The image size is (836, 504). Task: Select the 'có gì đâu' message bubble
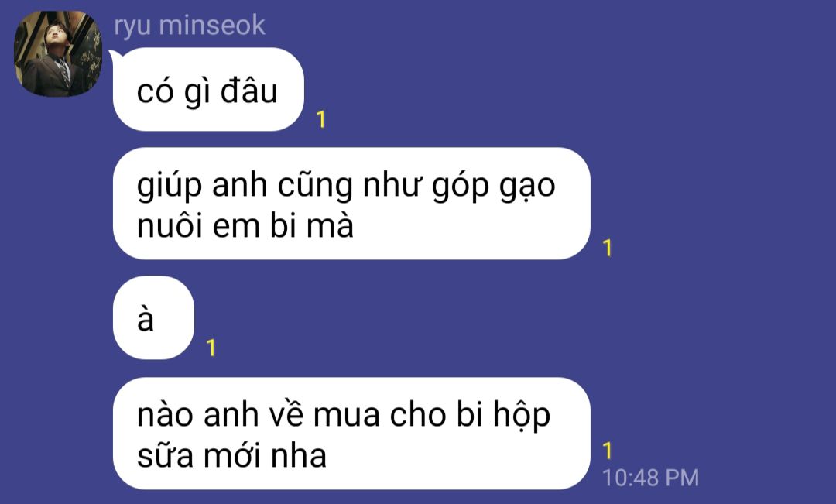[208, 90]
